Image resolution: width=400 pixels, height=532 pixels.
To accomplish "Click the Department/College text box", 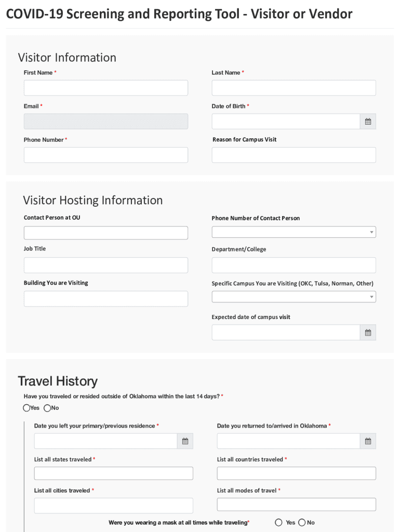I will click(294, 265).
